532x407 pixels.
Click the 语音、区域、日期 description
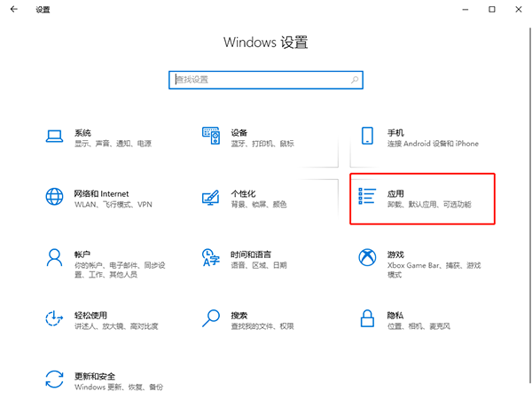click(x=259, y=265)
